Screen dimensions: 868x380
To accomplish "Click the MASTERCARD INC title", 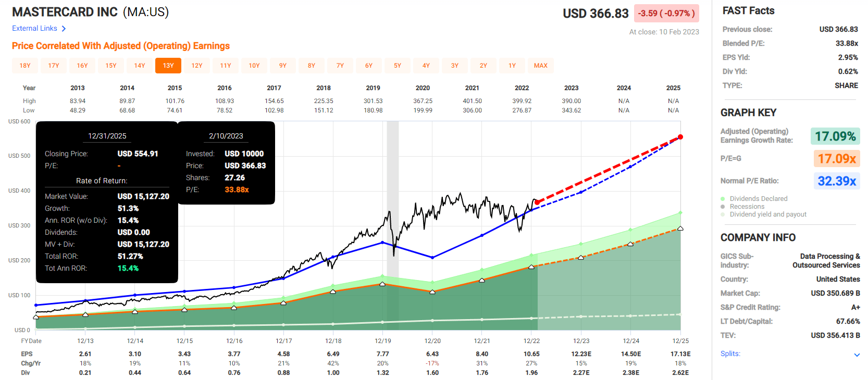I will point(65,12).
